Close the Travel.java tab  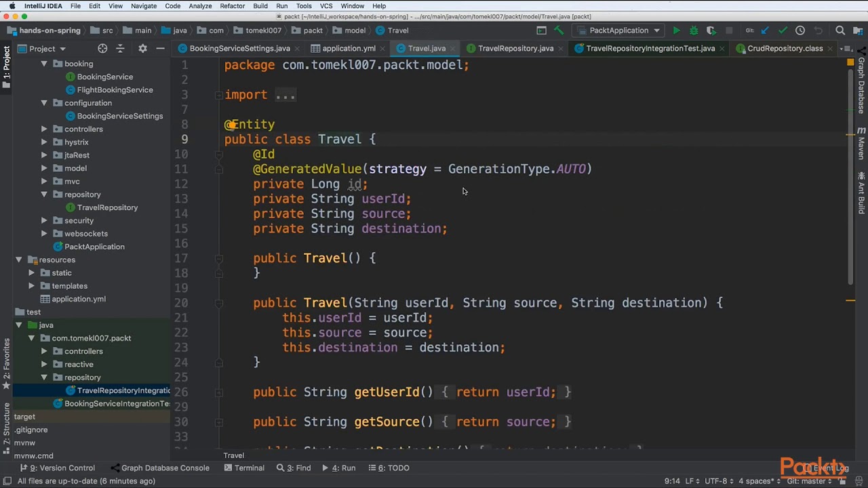pos(453,49)
